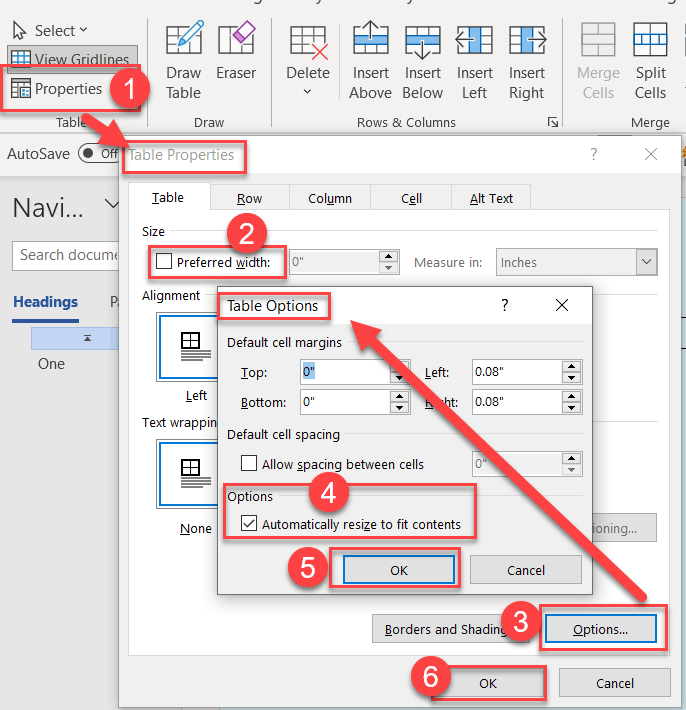Increase Bottom margin with up arrow

tap(399, 396)
